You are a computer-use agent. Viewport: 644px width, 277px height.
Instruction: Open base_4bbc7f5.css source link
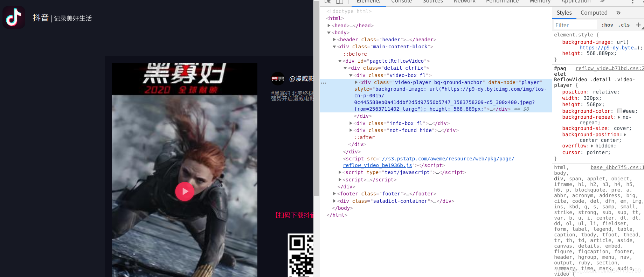pyautogui.click(x=617, y=167)
